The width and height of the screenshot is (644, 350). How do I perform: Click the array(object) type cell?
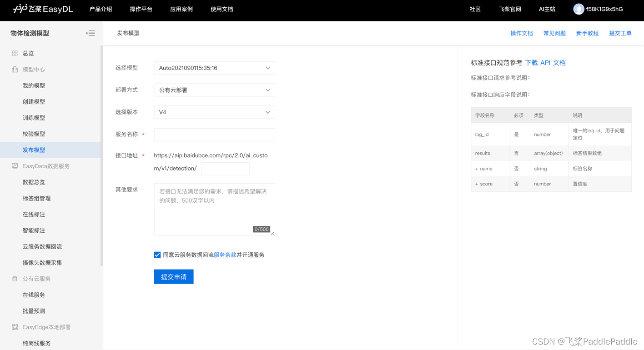click(549, 153)
